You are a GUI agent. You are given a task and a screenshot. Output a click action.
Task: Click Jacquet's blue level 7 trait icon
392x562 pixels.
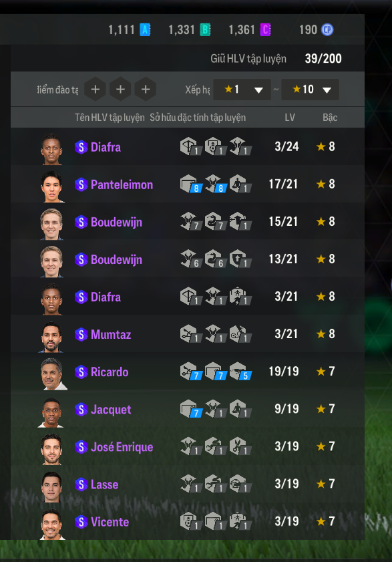point(191,409)
